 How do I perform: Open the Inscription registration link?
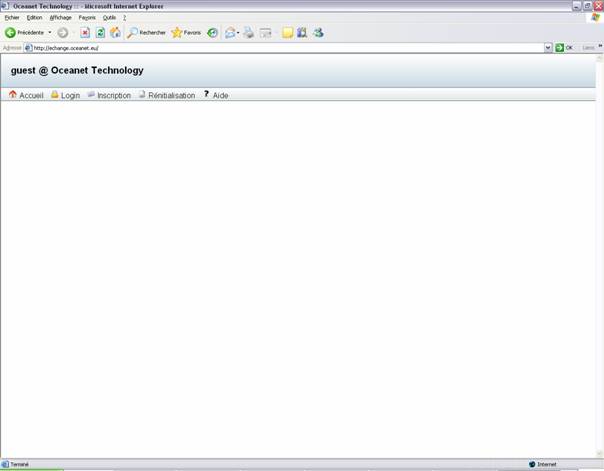point(114,96)
